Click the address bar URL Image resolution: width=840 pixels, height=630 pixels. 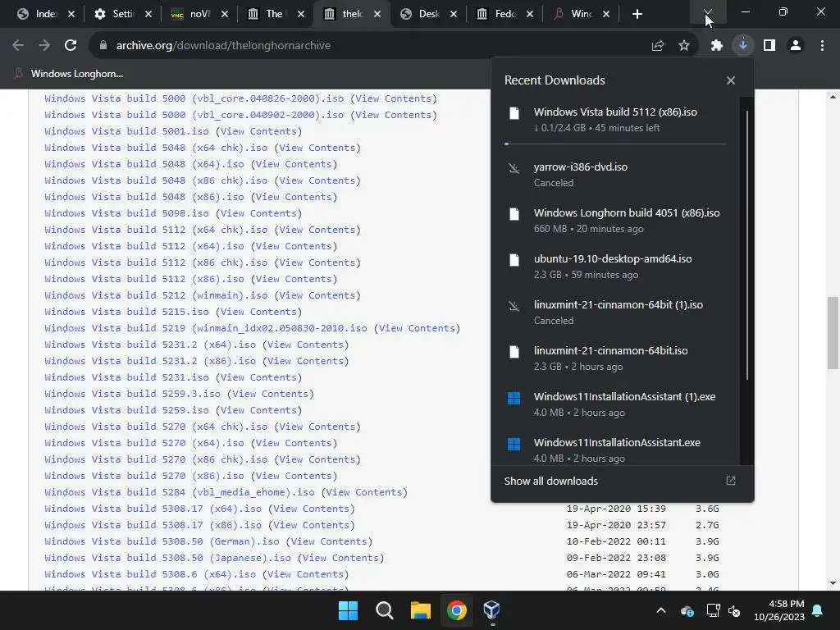223,46
